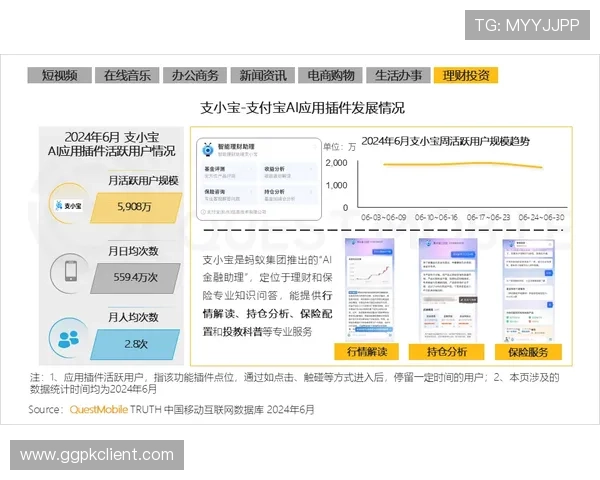Click the 月人均次数 label
This screenshot has height=480, width=600.
click(x=133, y=317)
